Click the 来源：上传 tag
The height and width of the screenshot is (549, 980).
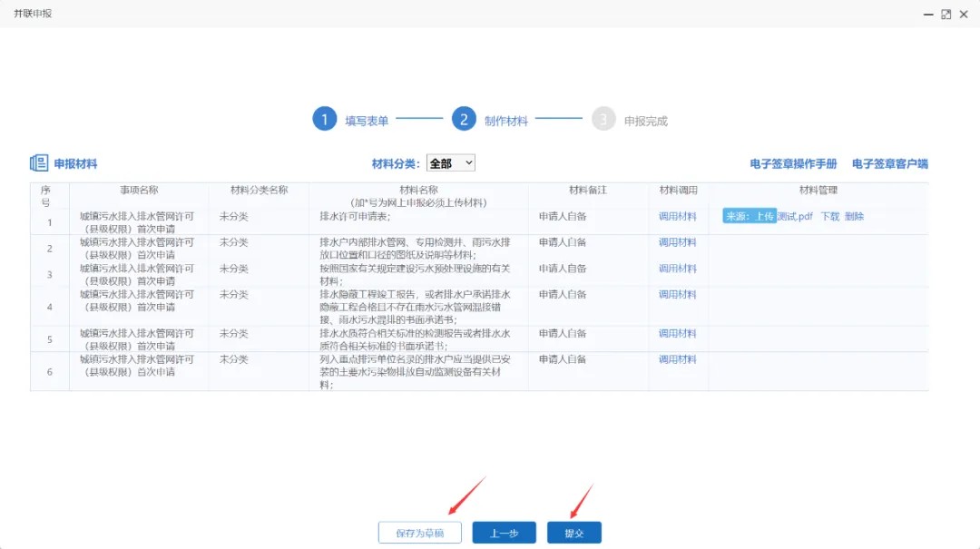[x=749, y=216]
